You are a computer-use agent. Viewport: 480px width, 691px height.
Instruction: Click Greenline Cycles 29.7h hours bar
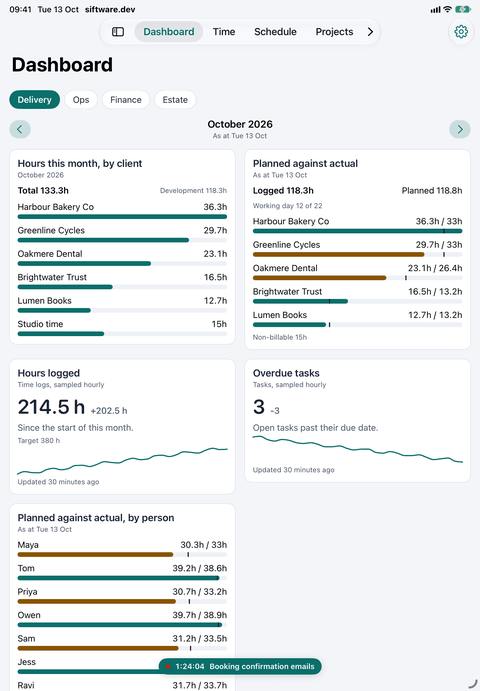click(x=122, y=240)
